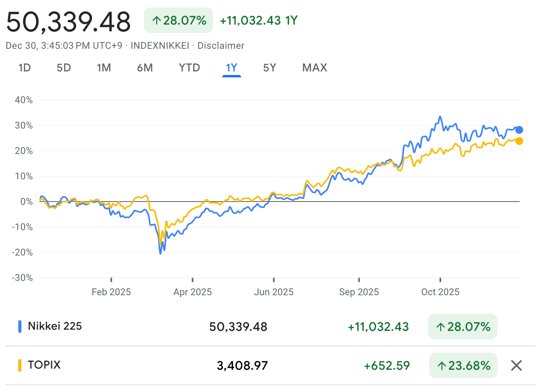Open the 5Y time range
Screen dimensions: 549x392
point(269,68)
